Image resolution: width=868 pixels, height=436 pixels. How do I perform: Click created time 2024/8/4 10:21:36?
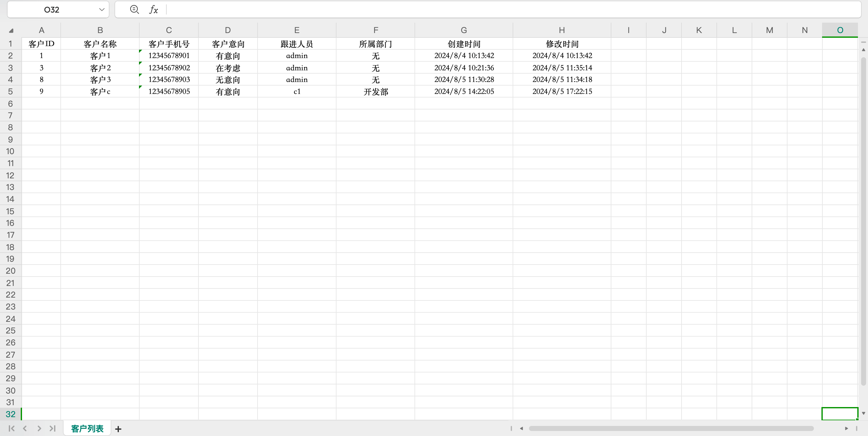(464, 68)
